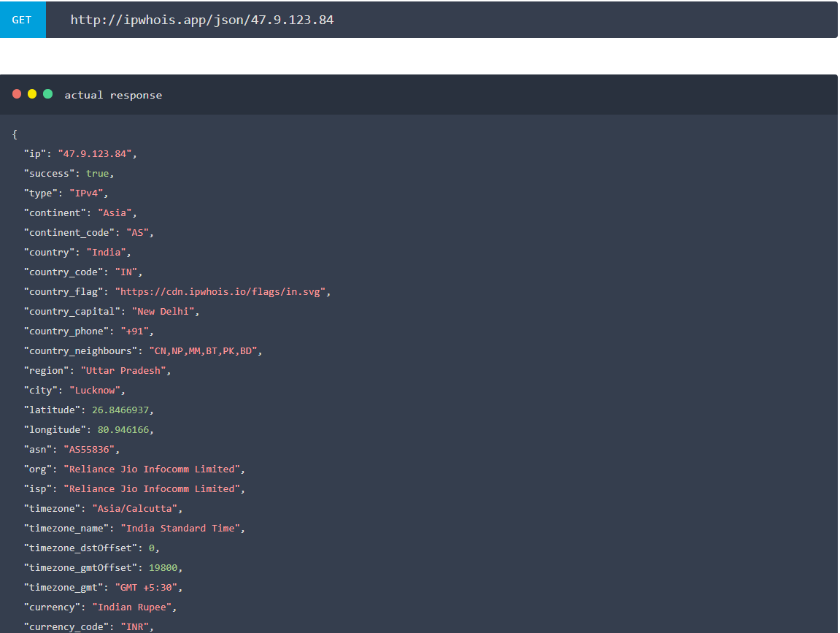Click the country_neighbours value string

205,350
